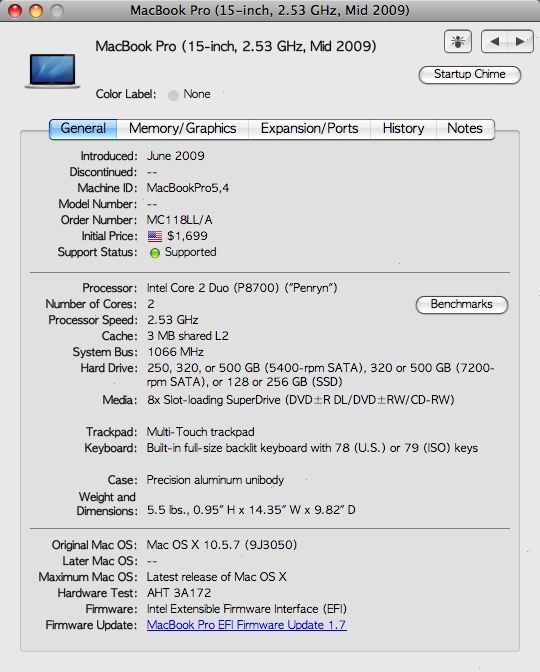The width and height of the screenshot is (540, 672).
Task: Play the Startup Chime
Action: [470, 75]
